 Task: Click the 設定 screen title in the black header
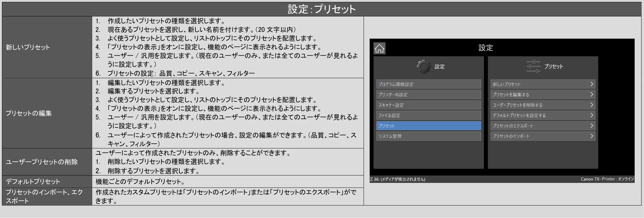click(x=486, y=48)
